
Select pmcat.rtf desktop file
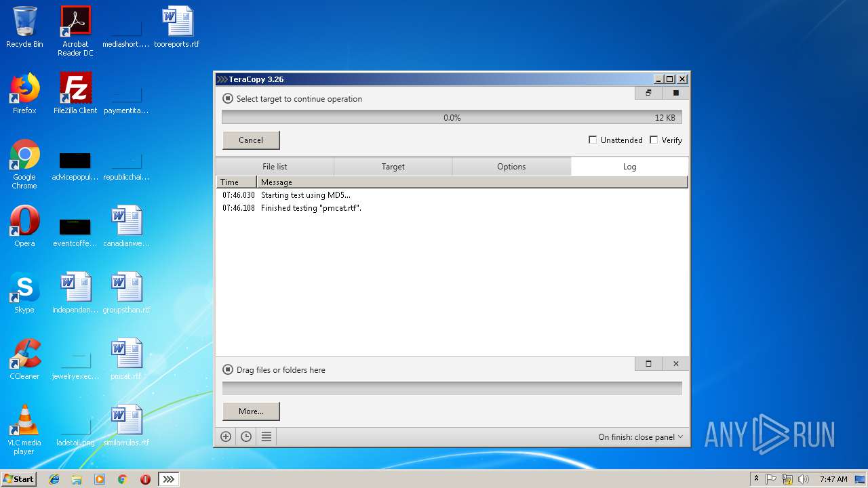coord(126,359)
